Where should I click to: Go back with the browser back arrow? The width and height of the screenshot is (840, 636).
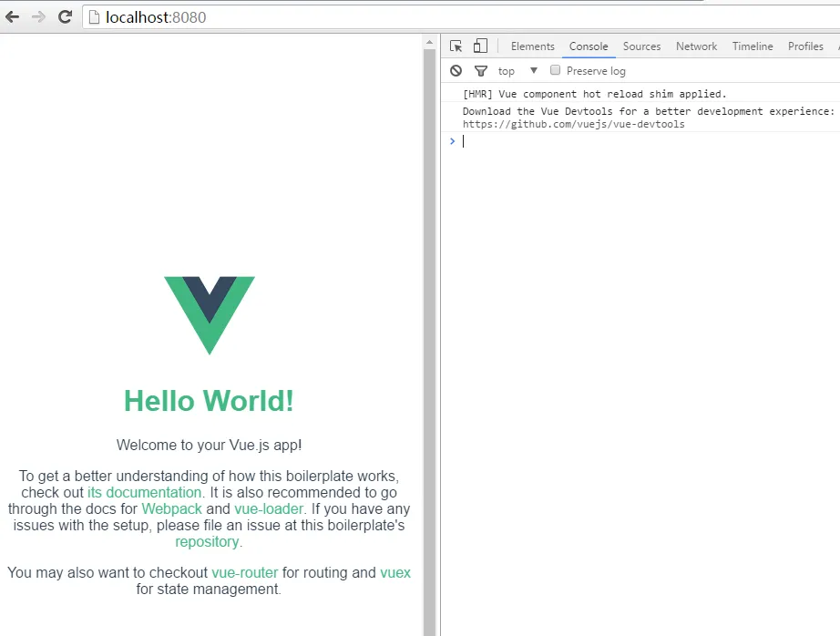pyautogui.click(x=13, y=17)
